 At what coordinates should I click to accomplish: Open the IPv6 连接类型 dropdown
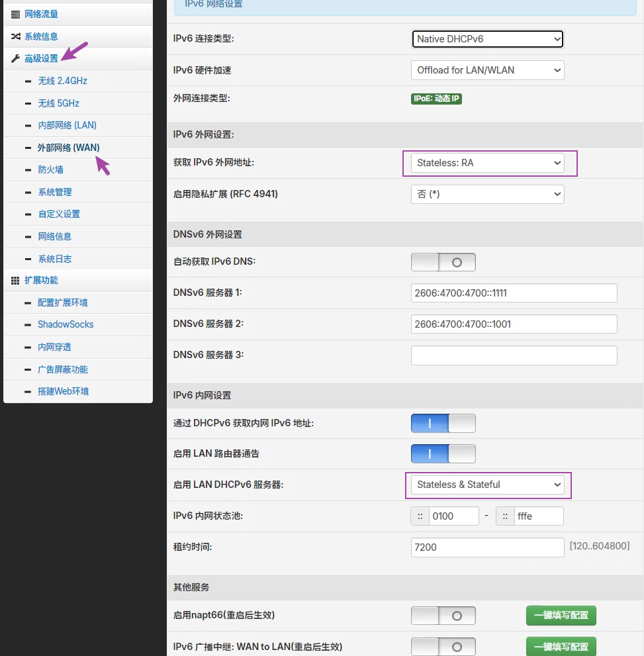pos(488,39)
